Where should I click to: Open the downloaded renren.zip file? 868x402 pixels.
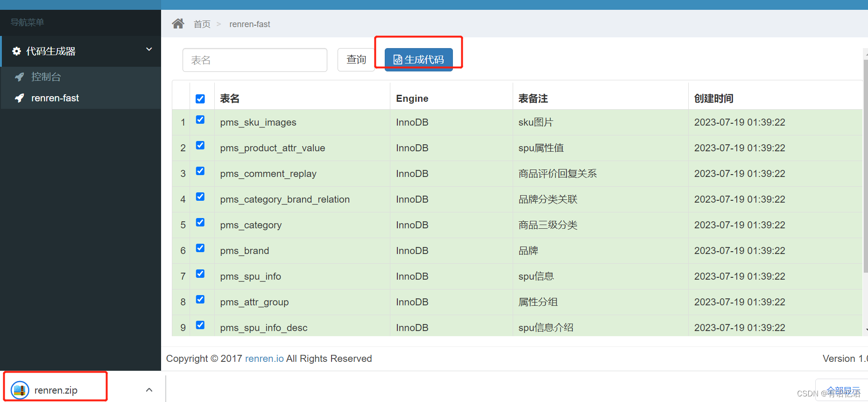tap(56, 390)
